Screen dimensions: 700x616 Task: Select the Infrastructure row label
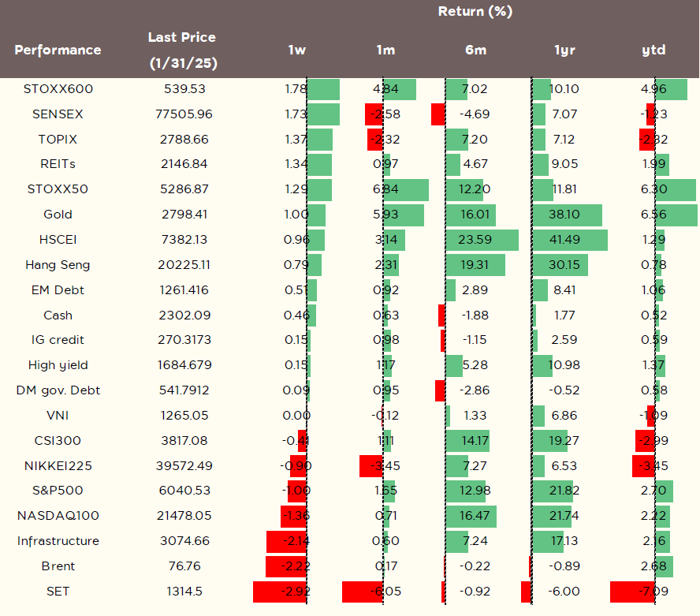58,541
